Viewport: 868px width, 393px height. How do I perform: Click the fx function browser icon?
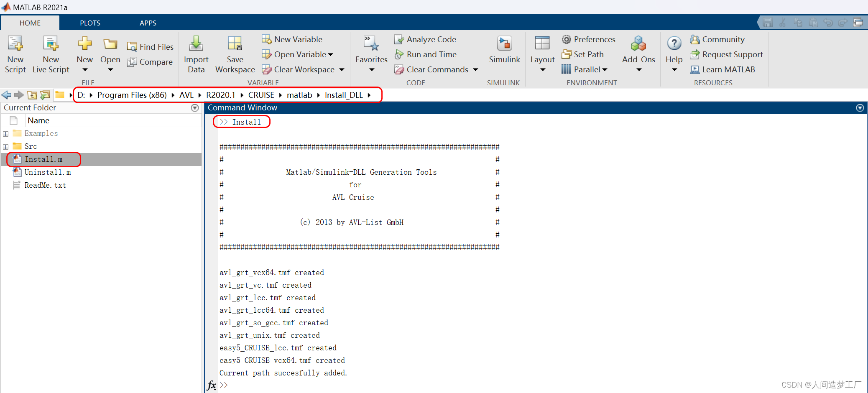[x=212, y=385]
